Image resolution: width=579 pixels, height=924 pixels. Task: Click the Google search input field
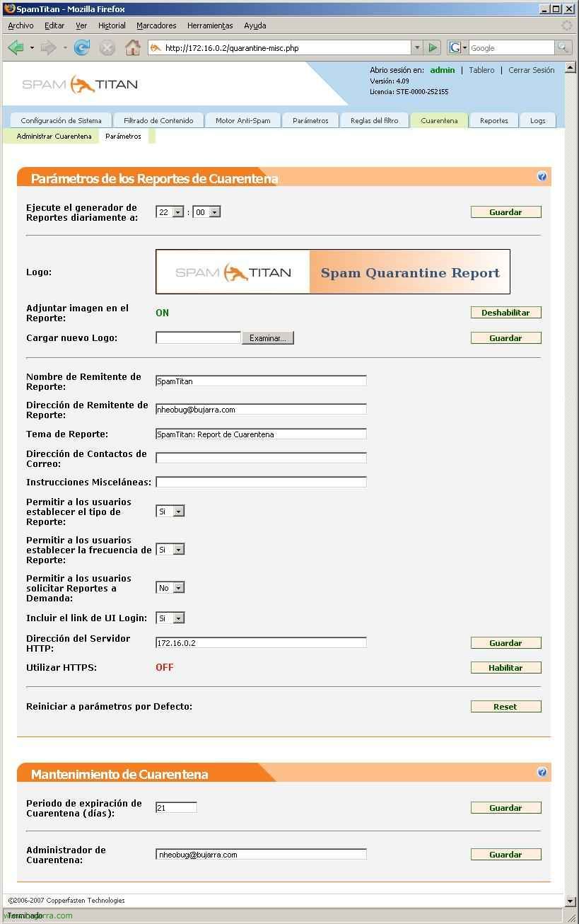click(x=512, y=48)
